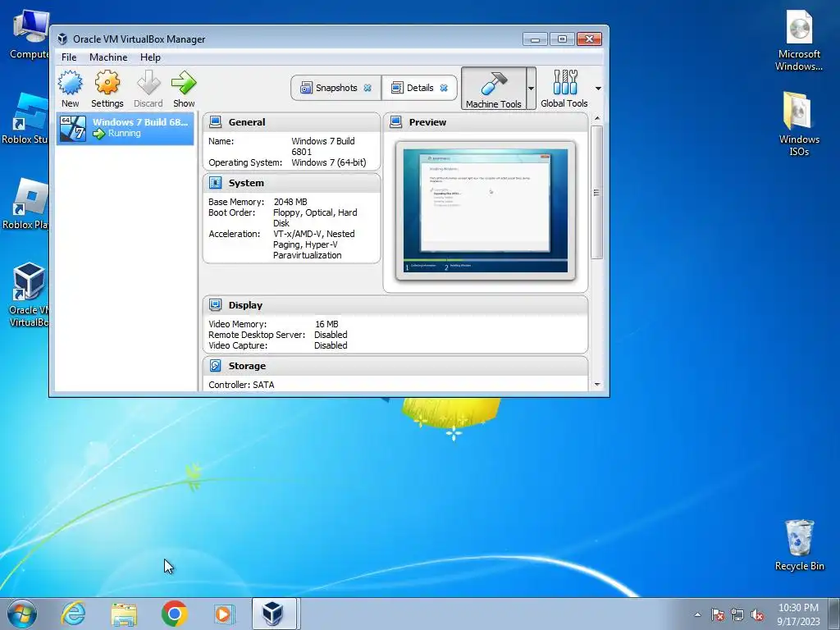Screen dimensions: 840x630
Task: Click the network tray icon
Action: (x=737, y=615)
